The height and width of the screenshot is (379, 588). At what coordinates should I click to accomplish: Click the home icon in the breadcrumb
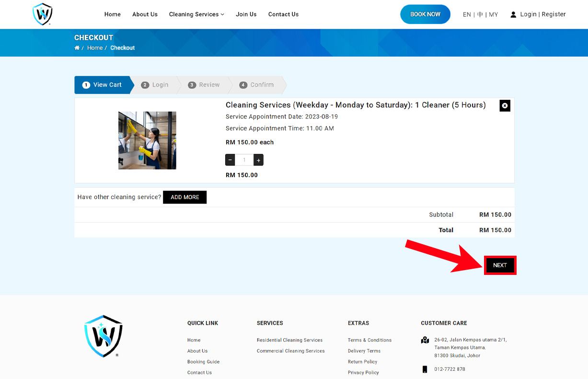(77, 48)
